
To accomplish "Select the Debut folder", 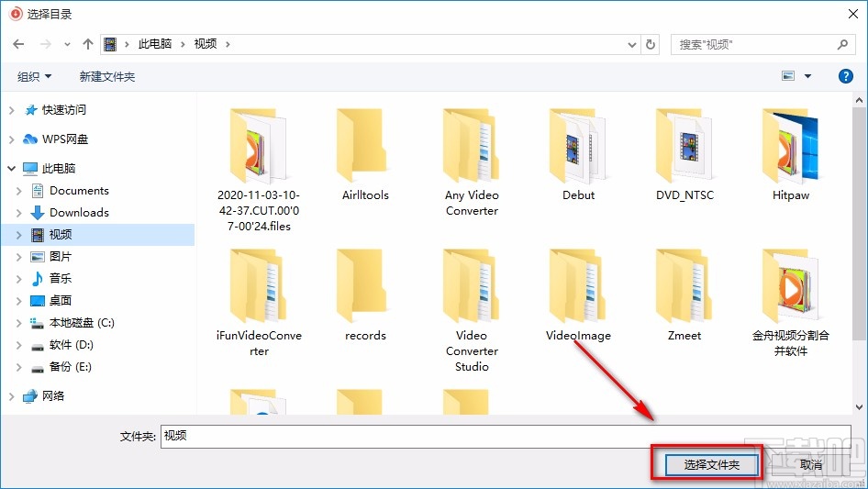I will (578, 154).
